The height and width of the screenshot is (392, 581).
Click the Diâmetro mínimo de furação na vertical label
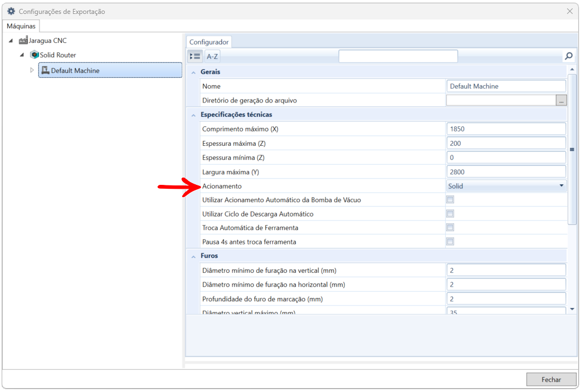point(270,271)
